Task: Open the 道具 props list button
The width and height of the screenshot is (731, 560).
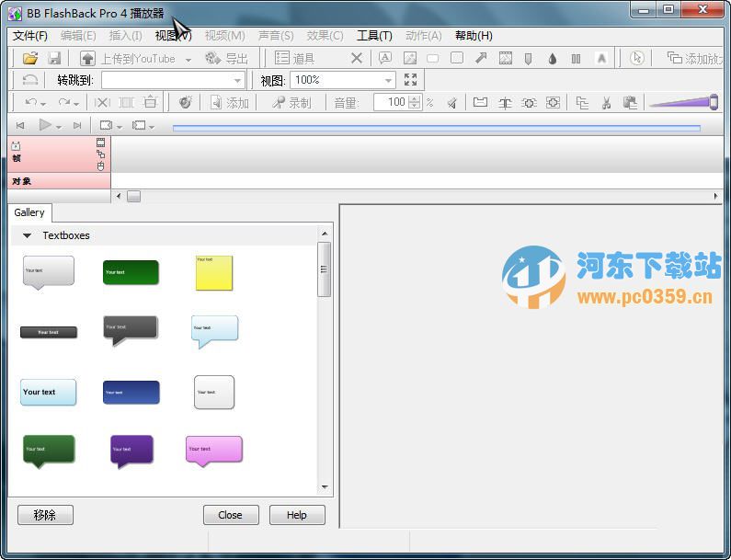Action: coord(295,58)
